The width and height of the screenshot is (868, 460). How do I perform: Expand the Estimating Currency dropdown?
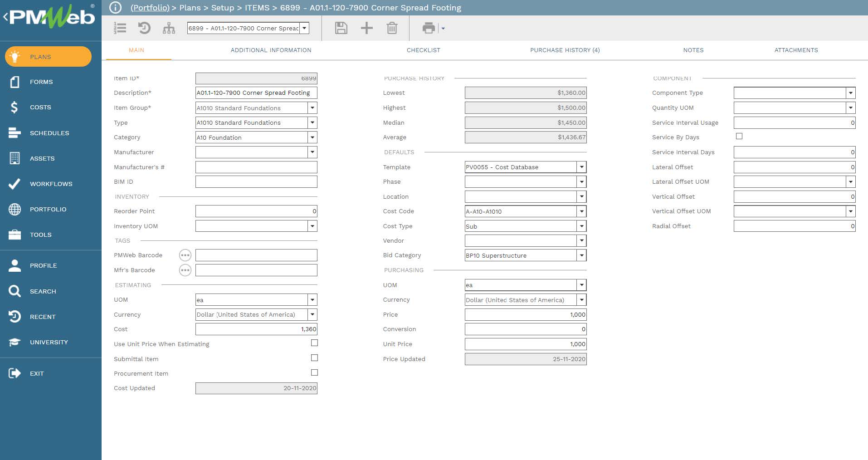click(312, 314)
